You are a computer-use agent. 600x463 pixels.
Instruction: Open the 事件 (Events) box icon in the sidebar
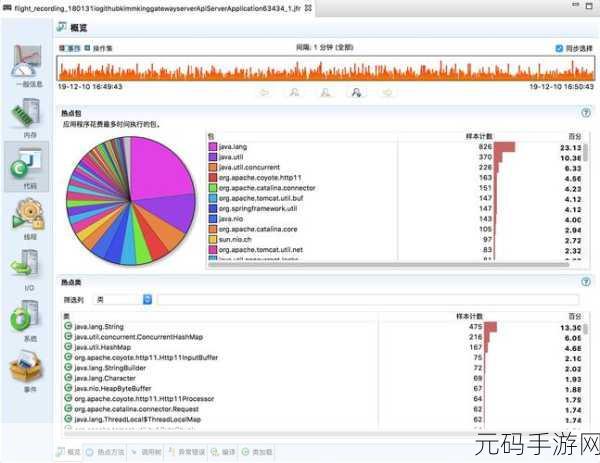coord(27,367)
